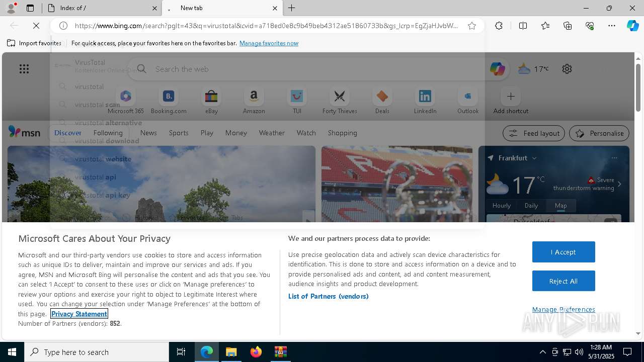Open the LinkedIn shortcut
This screenshot has width=644, height=362.
(x=425, y=101)
